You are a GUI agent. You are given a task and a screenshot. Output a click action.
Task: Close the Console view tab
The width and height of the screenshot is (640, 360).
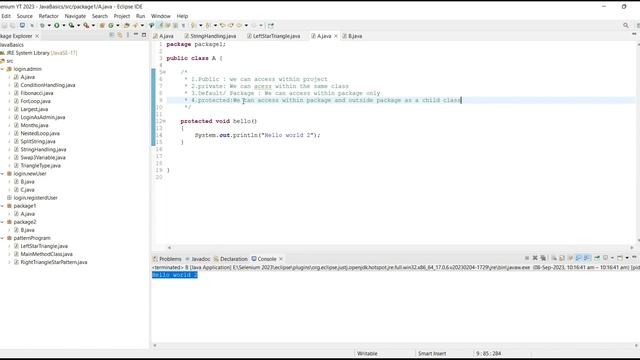tap(281, 259)
